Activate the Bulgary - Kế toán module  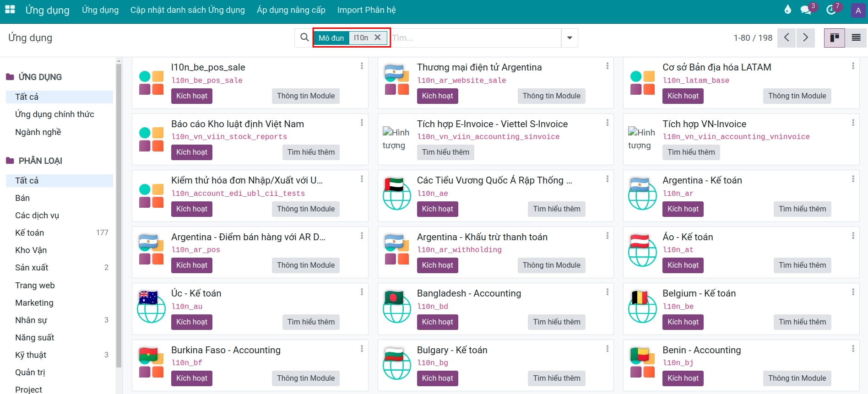pos(437,378)
